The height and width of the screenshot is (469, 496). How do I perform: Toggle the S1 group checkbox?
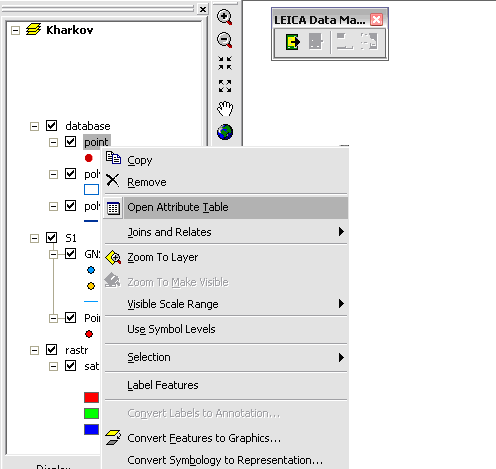tap(51, 238)
